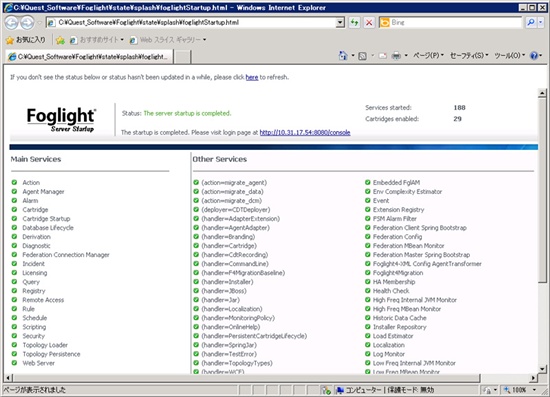This screenshot has width=550, height=397.
Task: Click the vertical scrollbar down arrow
Action: (x=542, y=369)
